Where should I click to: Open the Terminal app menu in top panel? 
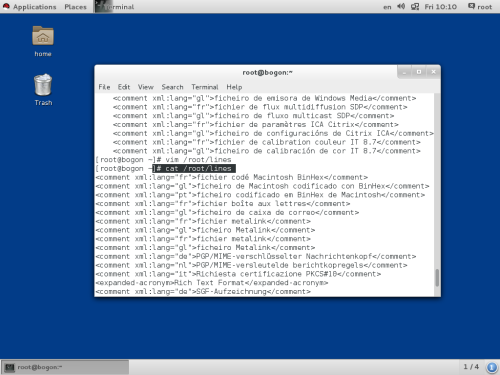pyautogui.click(x=115, y=7)
